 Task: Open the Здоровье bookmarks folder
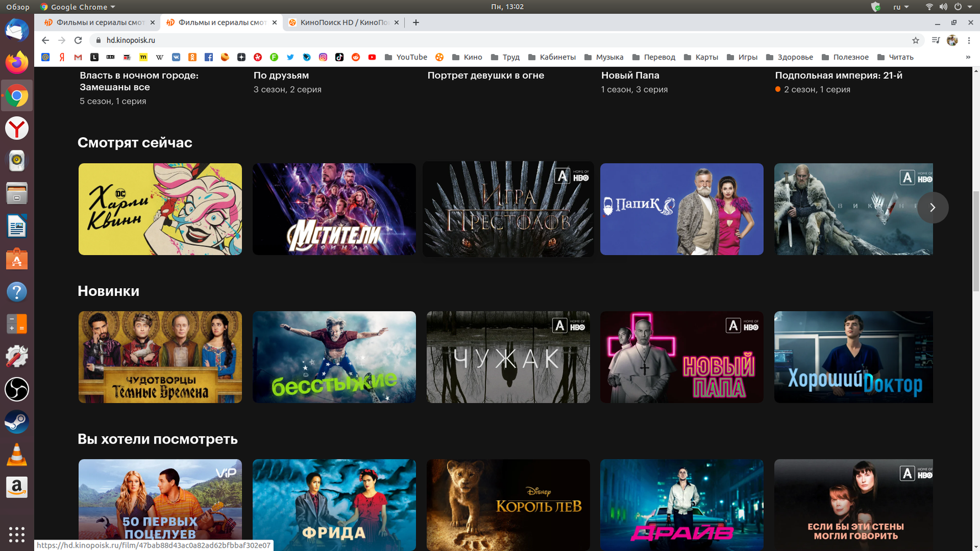(x=790, y=57)
